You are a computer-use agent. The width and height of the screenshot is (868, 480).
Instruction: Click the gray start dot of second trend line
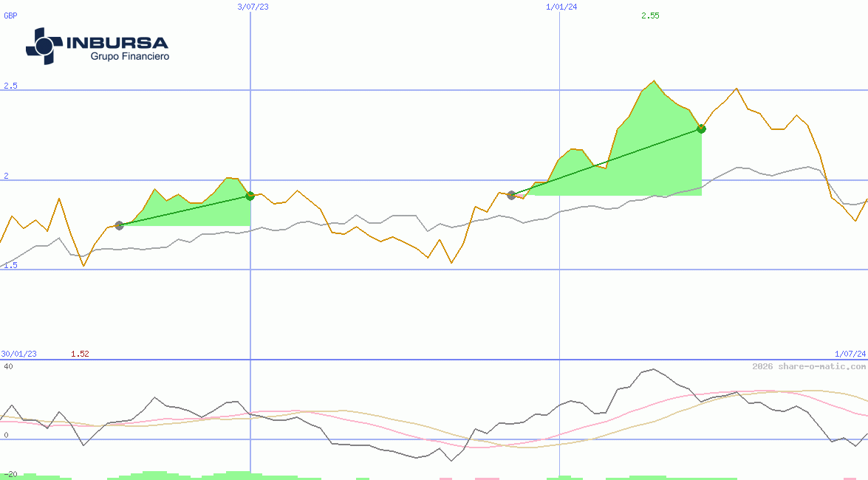(x=511, y=195)
